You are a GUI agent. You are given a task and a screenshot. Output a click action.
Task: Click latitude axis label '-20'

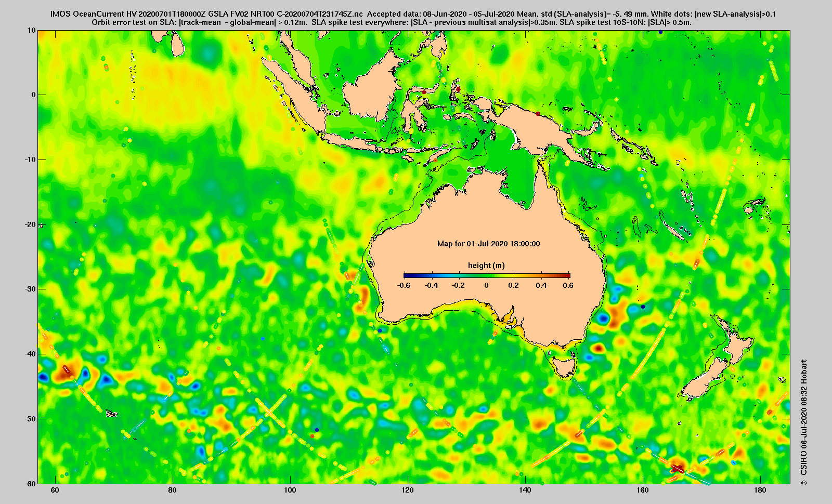tap(30, 224)
